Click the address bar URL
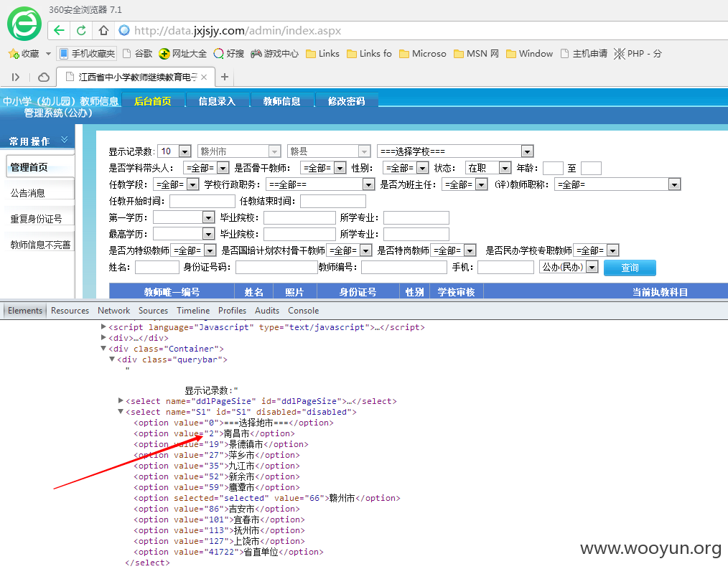Screen dimensions: 728x569 coord(238,31)
